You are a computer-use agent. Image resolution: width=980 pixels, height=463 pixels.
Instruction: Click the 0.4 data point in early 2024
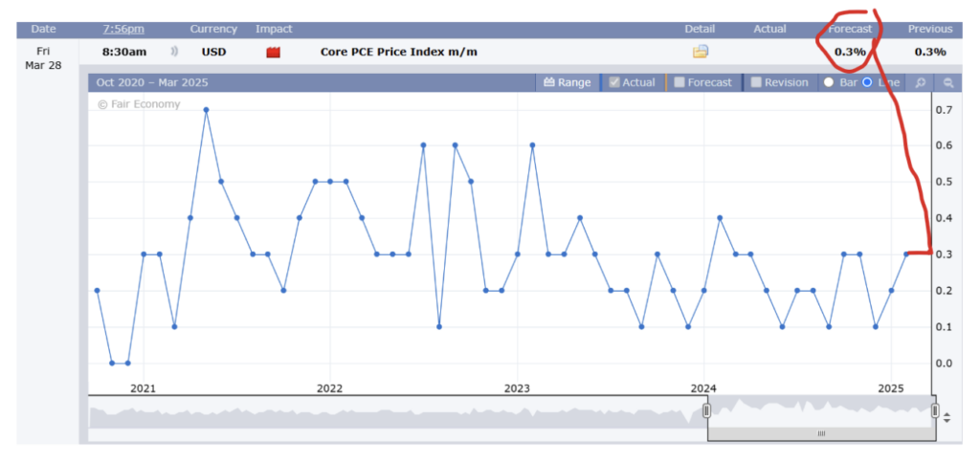(720, 218)
